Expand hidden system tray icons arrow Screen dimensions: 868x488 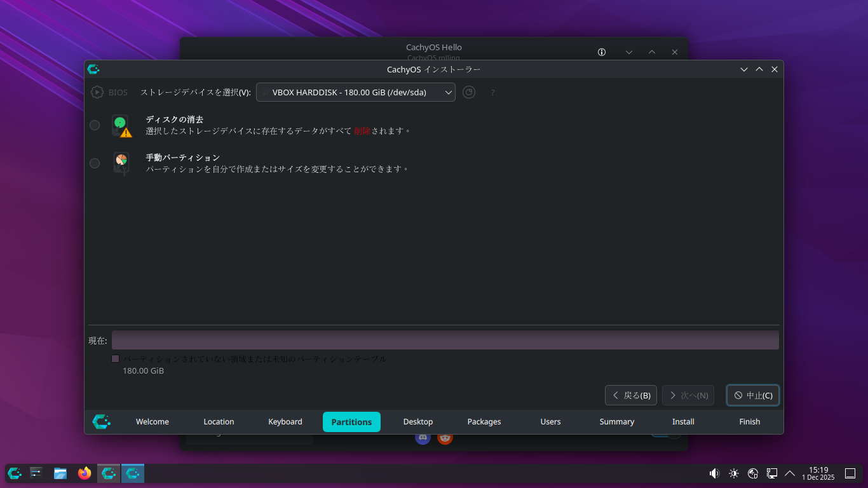tap(790, 473)
